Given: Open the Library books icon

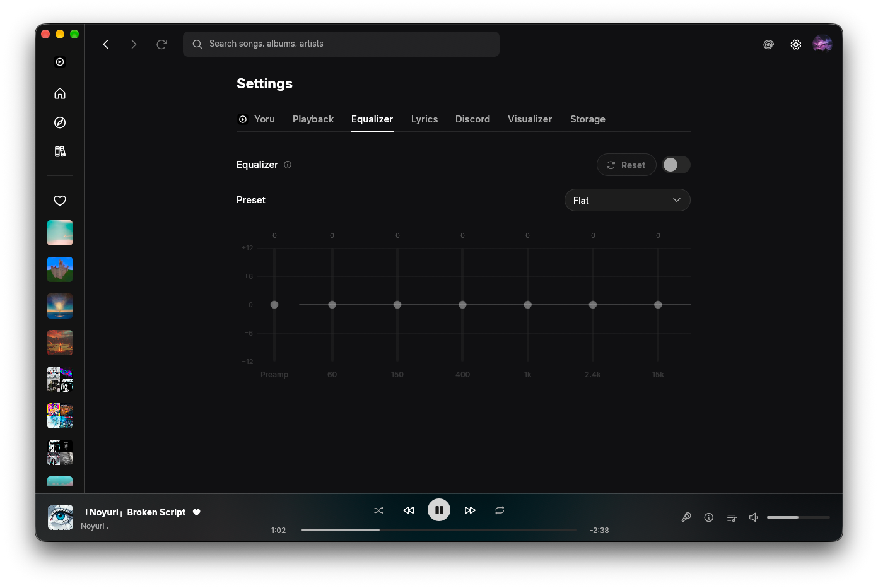Looking at the screenshot, I should coord(60,151).
